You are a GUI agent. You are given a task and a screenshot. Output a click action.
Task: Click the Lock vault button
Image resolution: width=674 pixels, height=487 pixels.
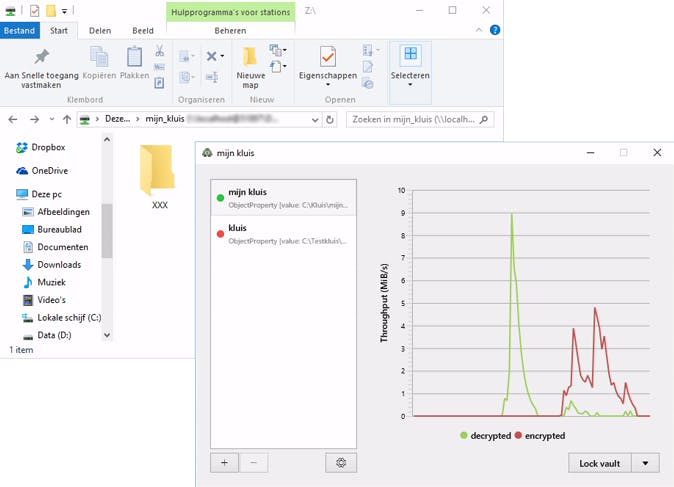(600, 463)
